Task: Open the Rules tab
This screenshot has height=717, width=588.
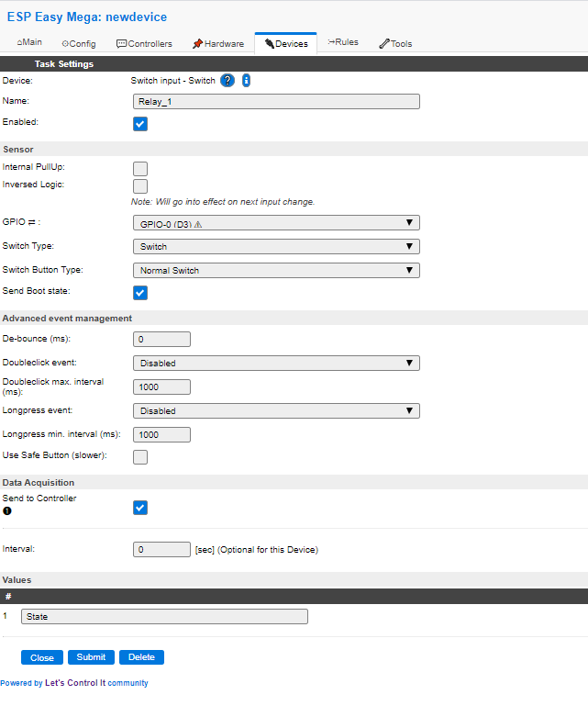Action: 343,42
